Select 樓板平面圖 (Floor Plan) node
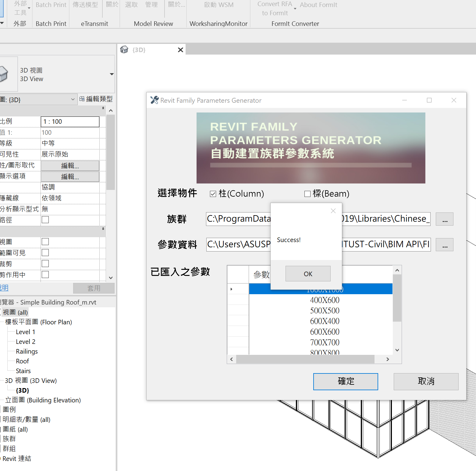The height and width of the screenshot is (471, 476). (x=38, y=322)
